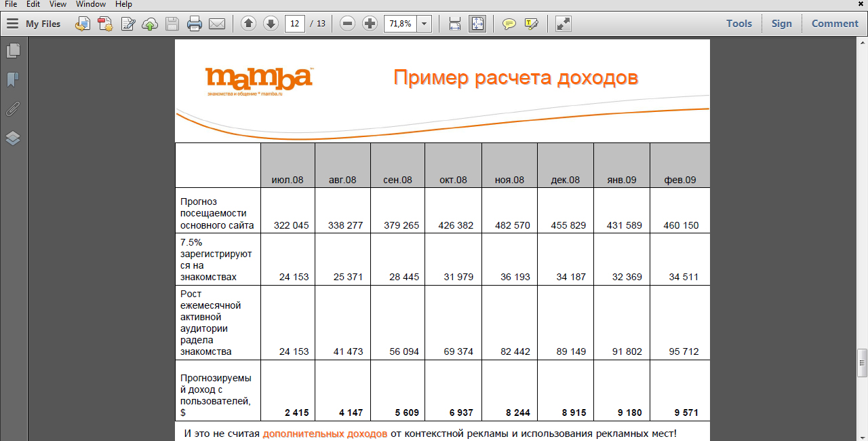Go to previous page with up arrow
The height and width of the screenshot is (441, 868).
coord(249,24)
